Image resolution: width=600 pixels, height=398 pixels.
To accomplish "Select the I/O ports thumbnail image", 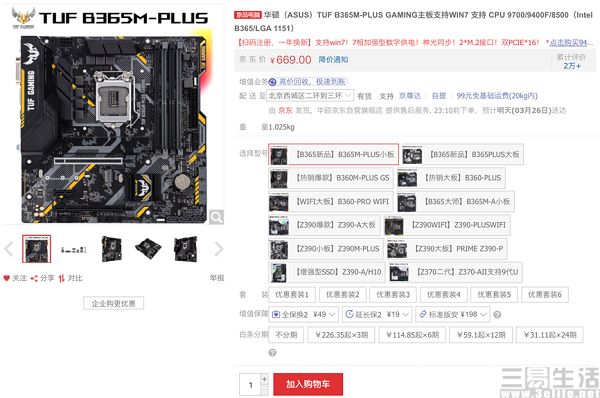I will pyautogui.click(x=73, y=249).
